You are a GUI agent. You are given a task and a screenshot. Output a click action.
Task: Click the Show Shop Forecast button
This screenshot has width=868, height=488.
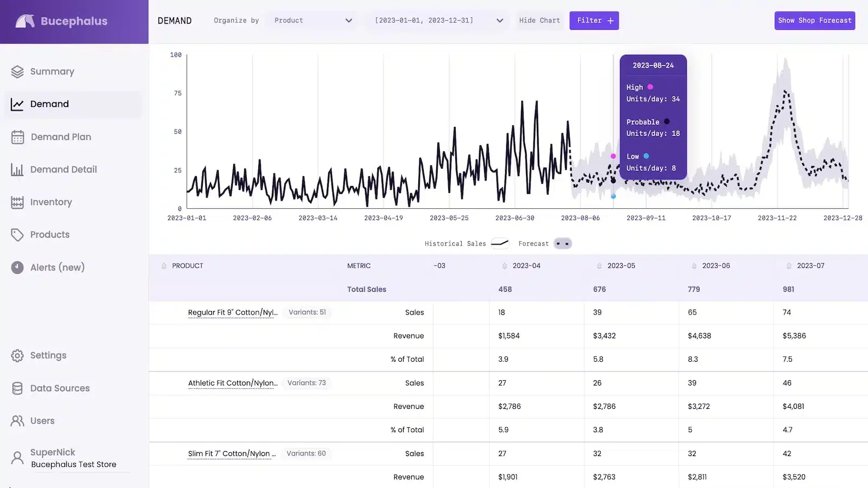[815, 21]
